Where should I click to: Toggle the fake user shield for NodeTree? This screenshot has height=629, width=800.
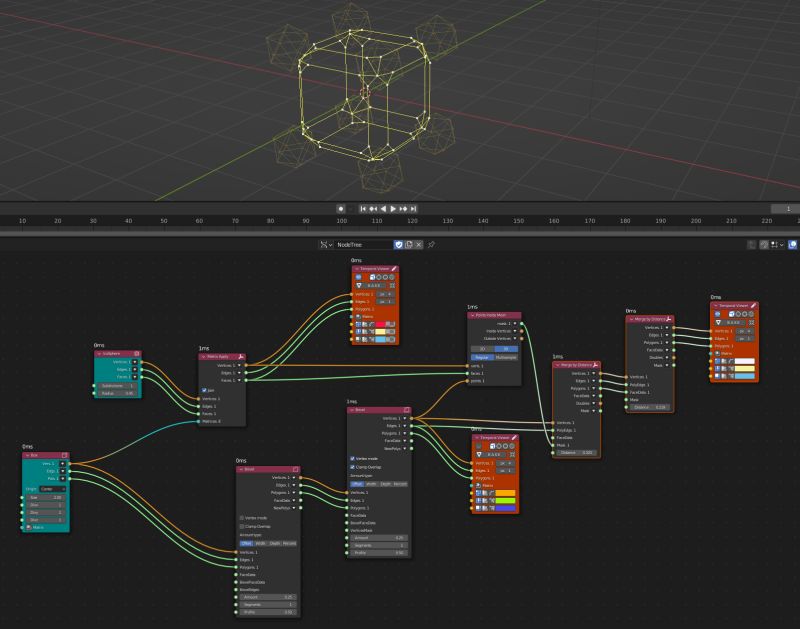pyautogui.click(x=398, y=244)
